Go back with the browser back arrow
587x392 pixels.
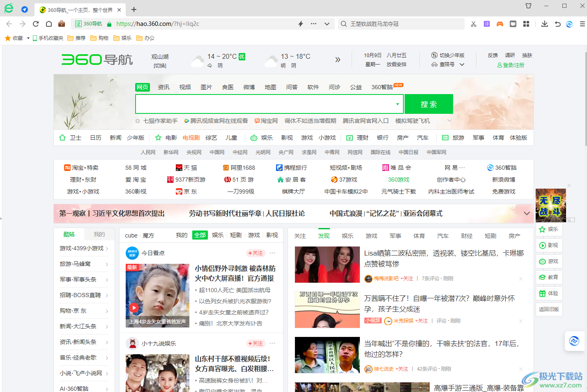point(9,24)
